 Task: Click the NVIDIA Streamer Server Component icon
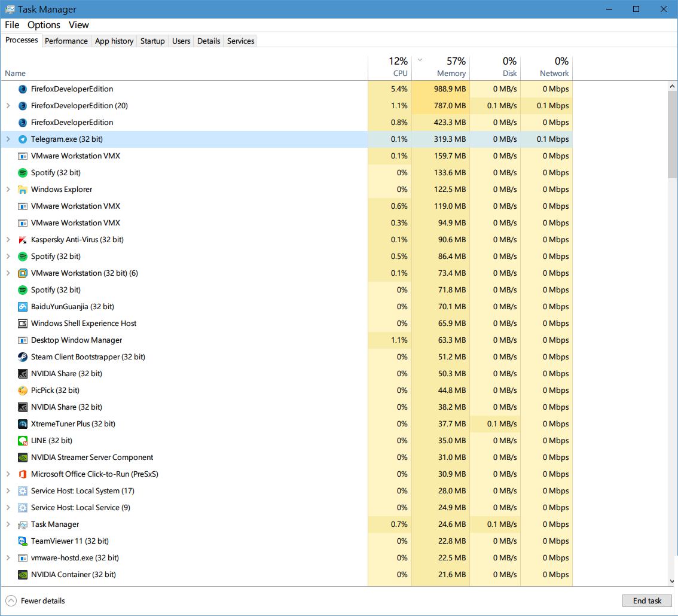point(23,458)
